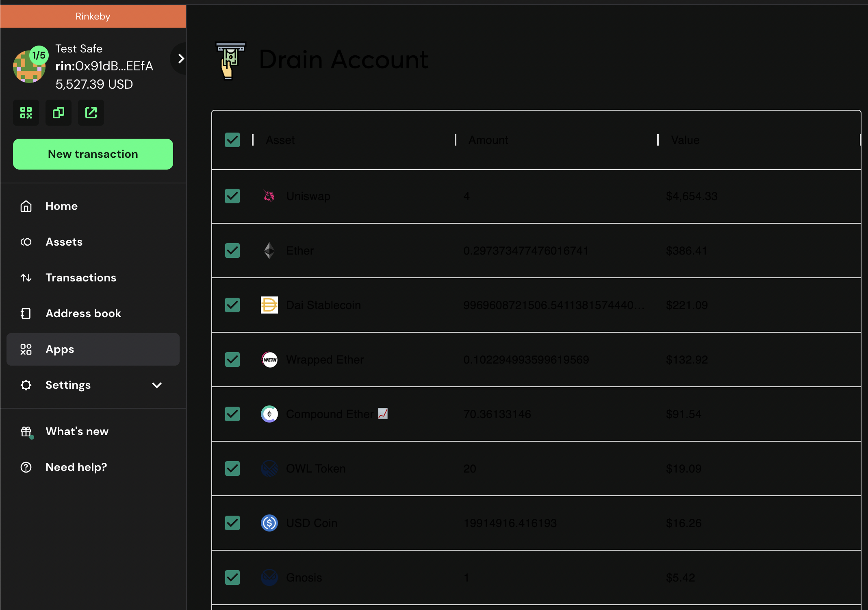Click the Drain Account app icon
This screenshot has height=610, width=868.
(230, 60)
